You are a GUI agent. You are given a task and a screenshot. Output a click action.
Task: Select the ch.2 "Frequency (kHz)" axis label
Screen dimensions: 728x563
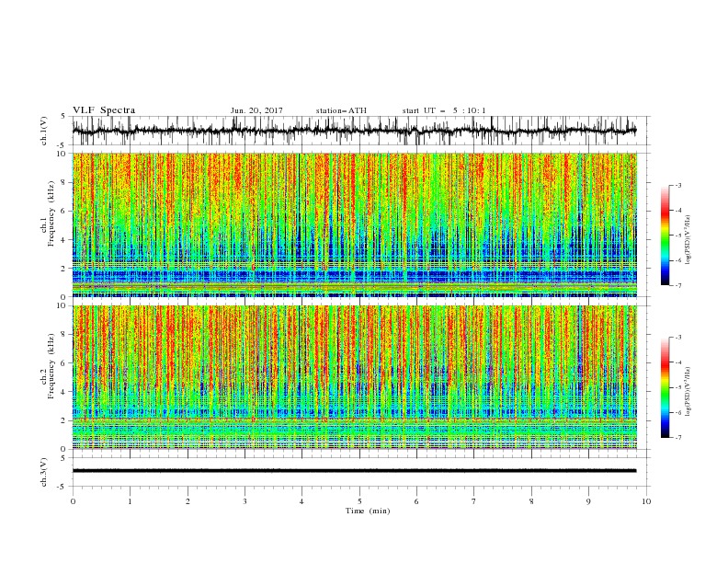(51, 366)
